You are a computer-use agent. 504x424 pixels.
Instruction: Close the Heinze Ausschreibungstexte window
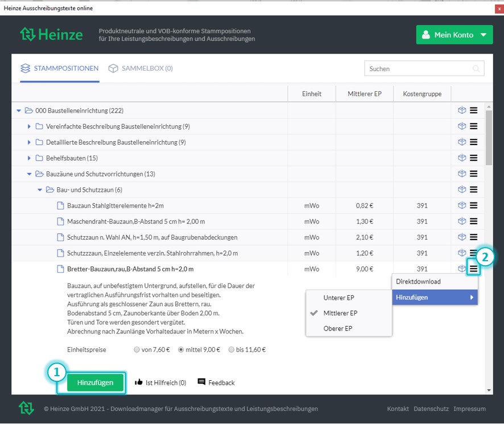click(499, 9)
